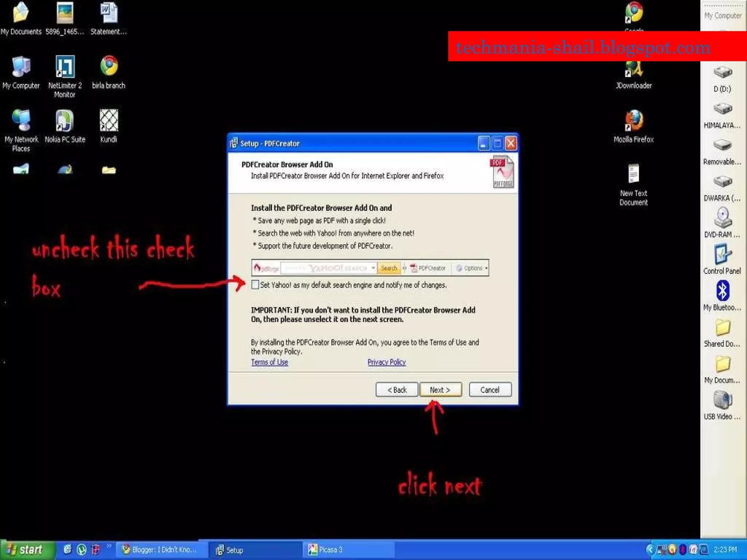Open Nokia PC Suite shortcut
The width and height of the screenshot is (747, 560).
click(65, 121)
